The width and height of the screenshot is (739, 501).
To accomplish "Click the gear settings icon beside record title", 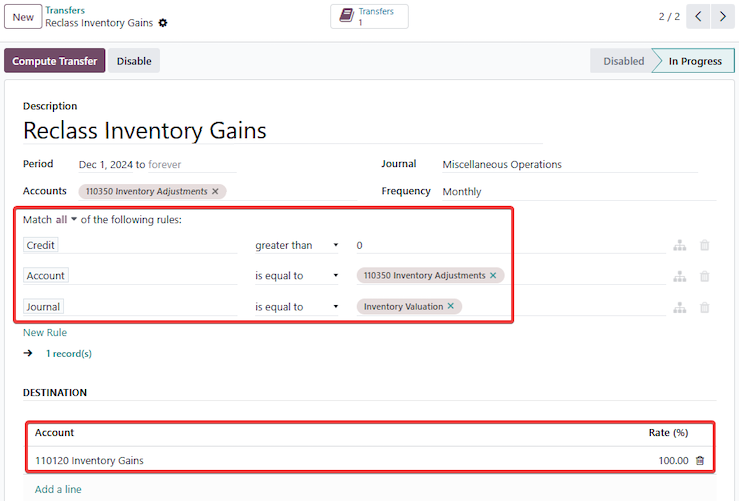I will coord(164,23).
